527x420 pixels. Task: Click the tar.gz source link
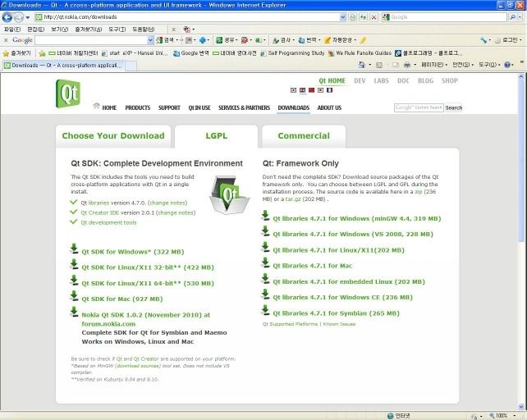(x=293, y=199)
